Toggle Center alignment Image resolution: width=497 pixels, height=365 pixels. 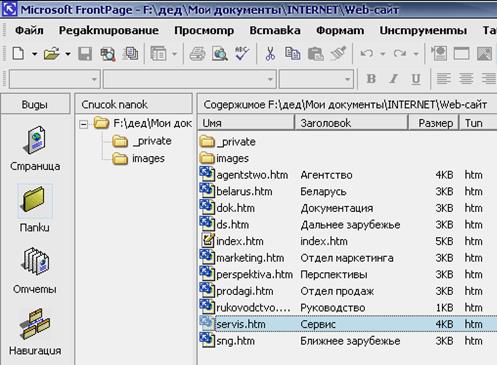tap(466, 79)
